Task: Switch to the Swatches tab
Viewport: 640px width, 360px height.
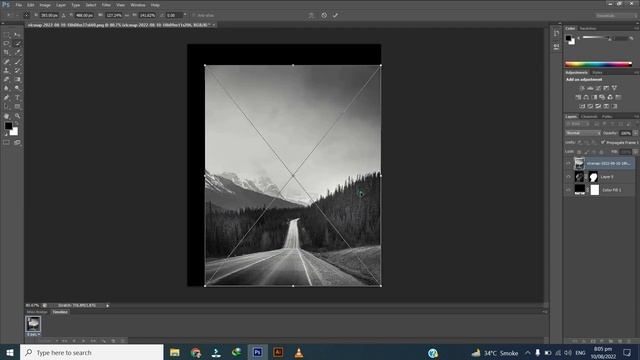Action: (x=588, y=28)
